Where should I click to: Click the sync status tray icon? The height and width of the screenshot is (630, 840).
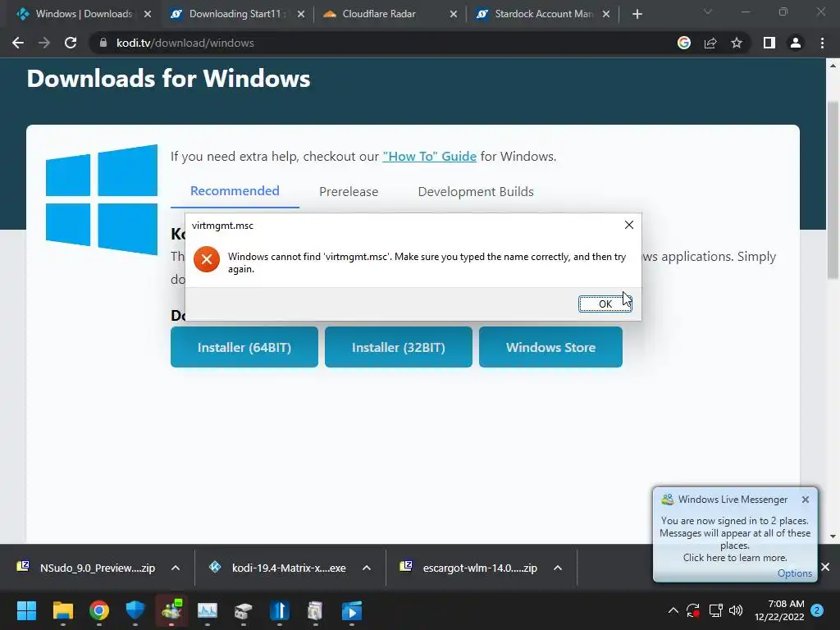pyautogui.click(x=692, y=610)
